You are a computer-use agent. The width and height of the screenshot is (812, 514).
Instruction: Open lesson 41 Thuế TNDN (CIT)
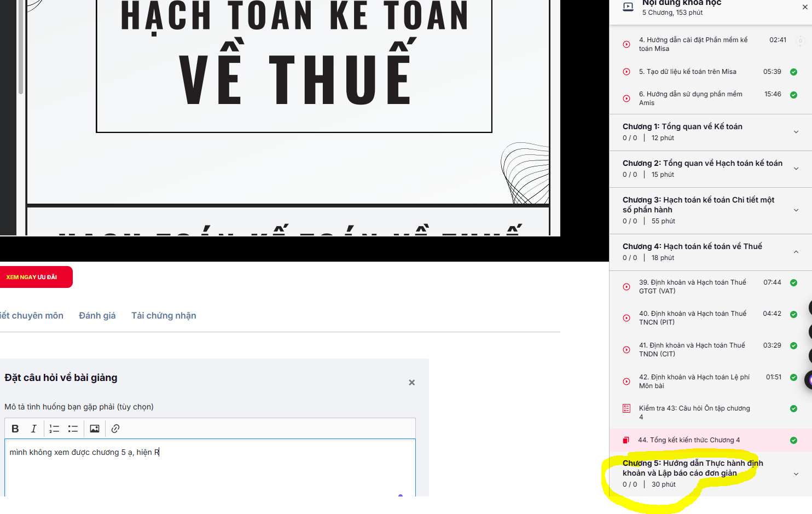(692, 350)
